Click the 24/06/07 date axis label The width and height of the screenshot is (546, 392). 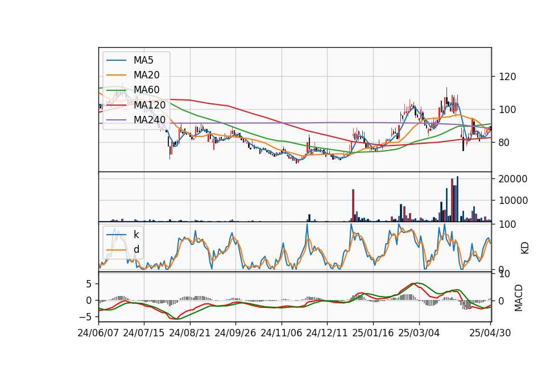(x=98, y=333)
